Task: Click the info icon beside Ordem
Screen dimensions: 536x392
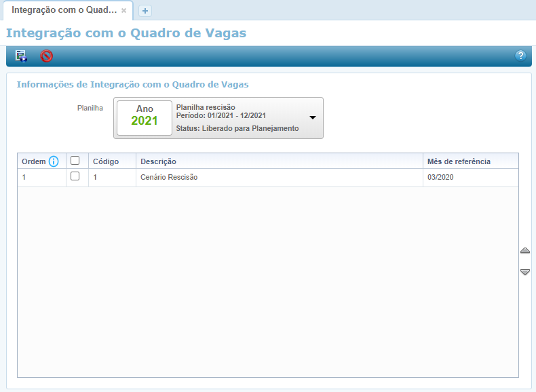Action: pos(54,161)
